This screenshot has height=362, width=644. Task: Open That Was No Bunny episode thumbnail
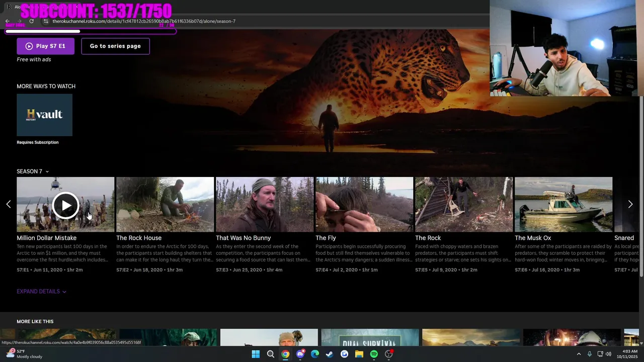pos(265,204)
